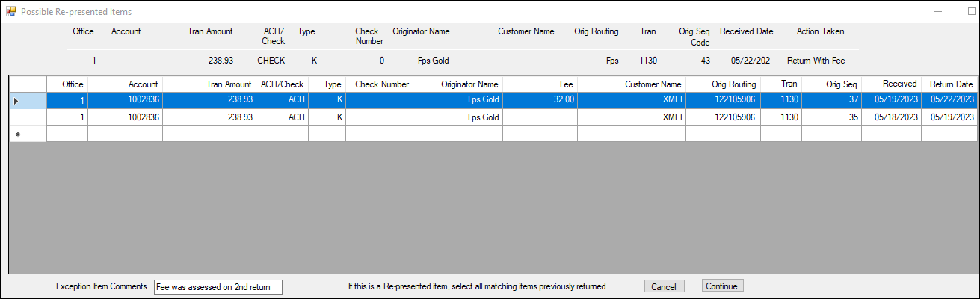Click the summary CHECK type value
This screenshot has width=980, height=299.
pos(271,60)
